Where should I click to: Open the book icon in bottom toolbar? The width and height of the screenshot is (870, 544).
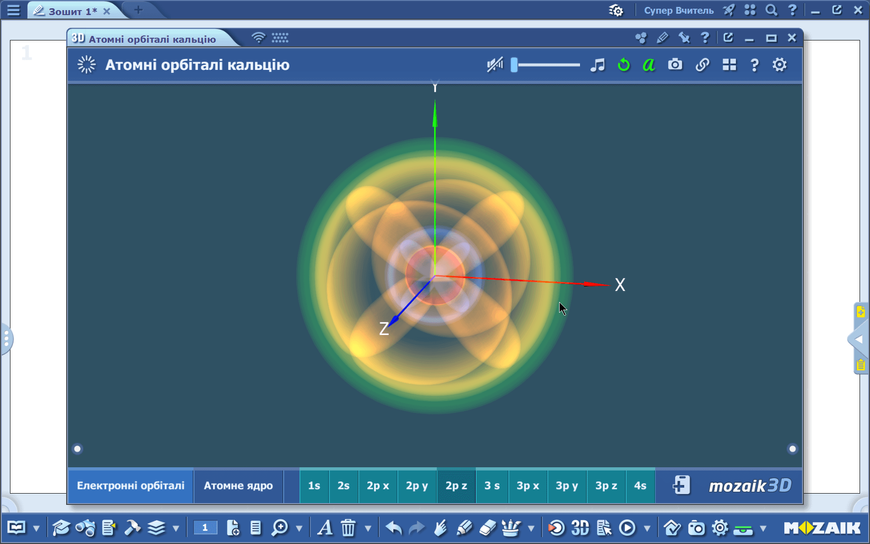tap(16, 527)
